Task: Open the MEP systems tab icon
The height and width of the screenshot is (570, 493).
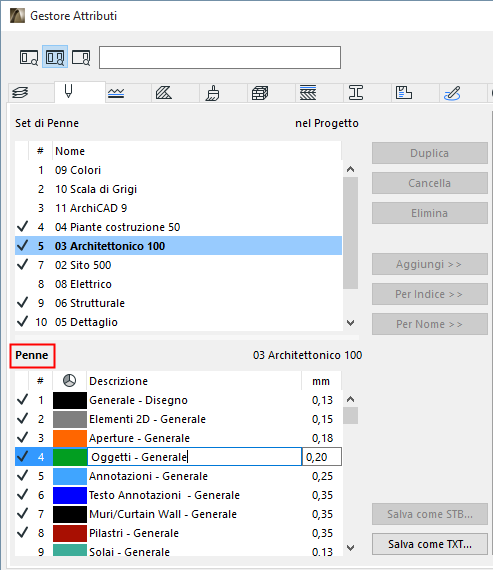Action: click(x=452, y=93)
